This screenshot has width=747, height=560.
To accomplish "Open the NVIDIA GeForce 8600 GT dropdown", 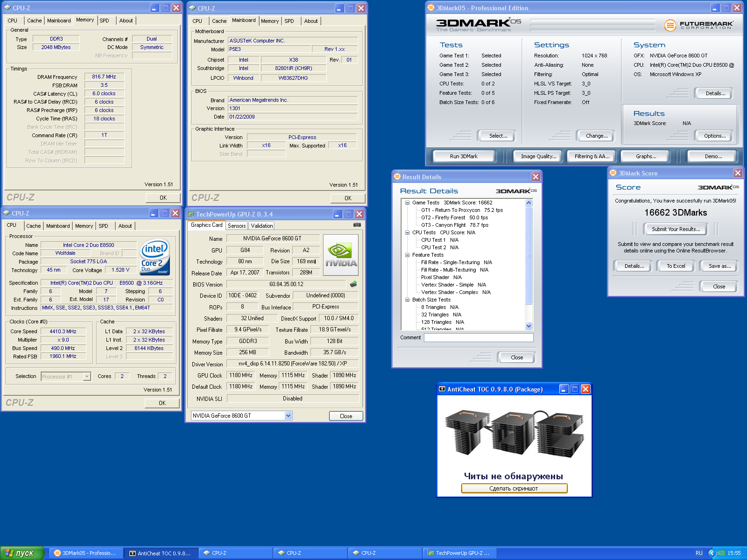I will [x=288, y=415].
